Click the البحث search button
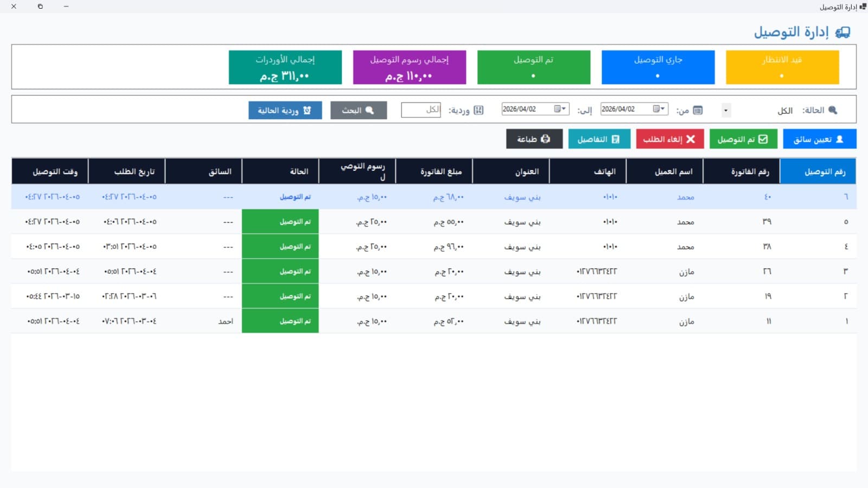Viewport: 868px width, 488px height. [359, 110]
